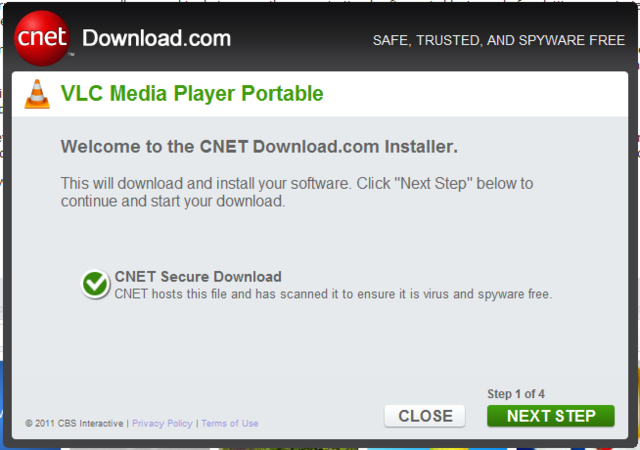This screenshot has width=640, height=450.
Task: Open the Terms of Use link
Action: 230,424
